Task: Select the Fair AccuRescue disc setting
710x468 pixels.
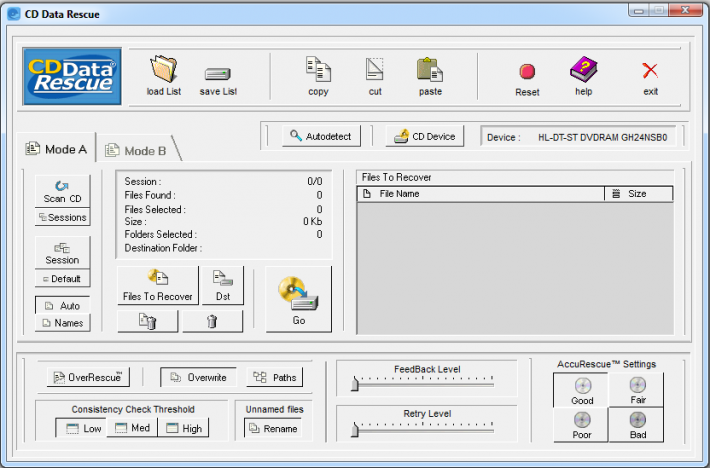Action: [x=637, y=391]
